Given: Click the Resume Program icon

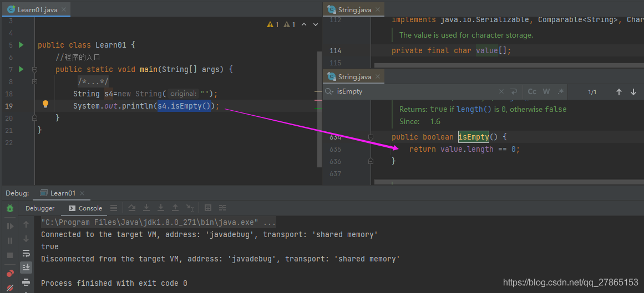Looking at the screenshot, I should (x=10, y=226).
